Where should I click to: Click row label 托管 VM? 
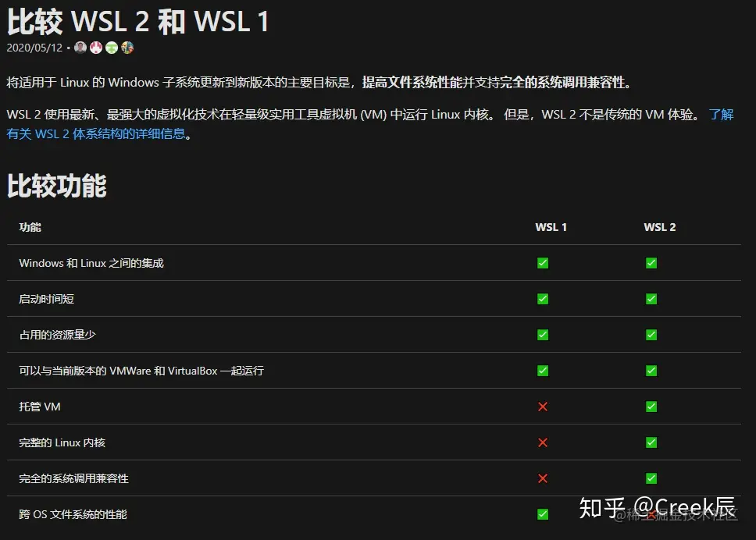40,407
